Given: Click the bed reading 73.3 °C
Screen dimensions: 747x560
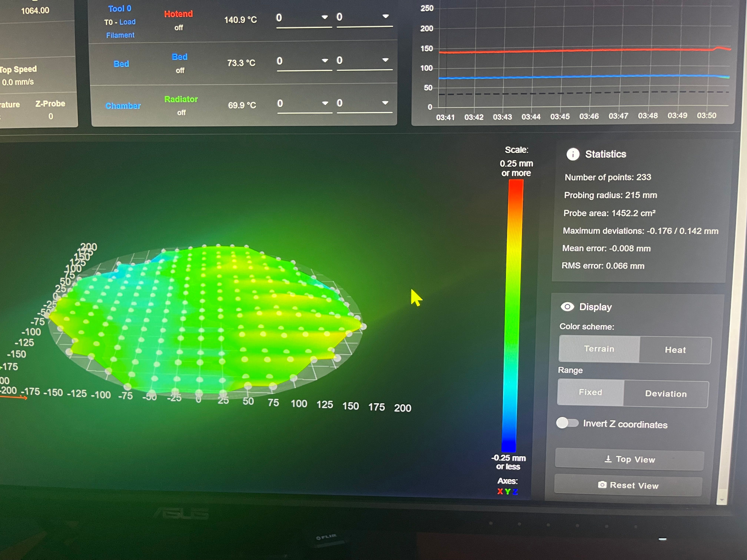Looking at the screenshot, I should [241, 63].
